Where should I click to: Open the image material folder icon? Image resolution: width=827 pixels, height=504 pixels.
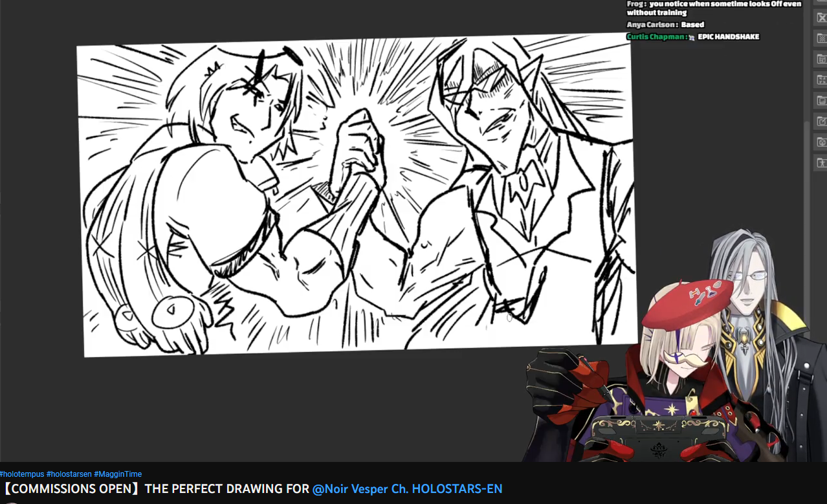[821, 101]
